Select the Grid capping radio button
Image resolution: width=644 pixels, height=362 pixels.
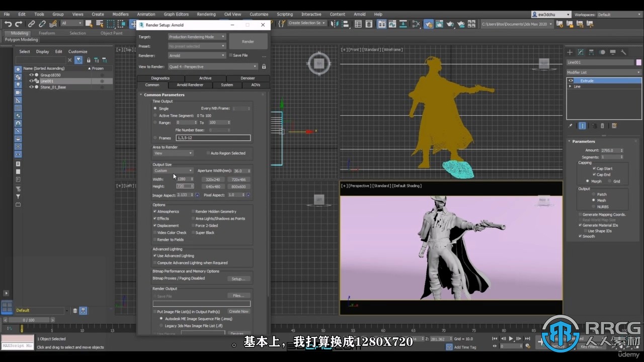pyautogui.click(x=609, y=181)
